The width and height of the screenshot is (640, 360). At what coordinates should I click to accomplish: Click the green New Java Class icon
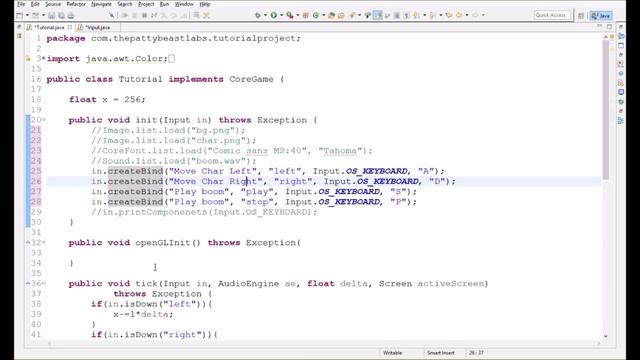point(316,15)
